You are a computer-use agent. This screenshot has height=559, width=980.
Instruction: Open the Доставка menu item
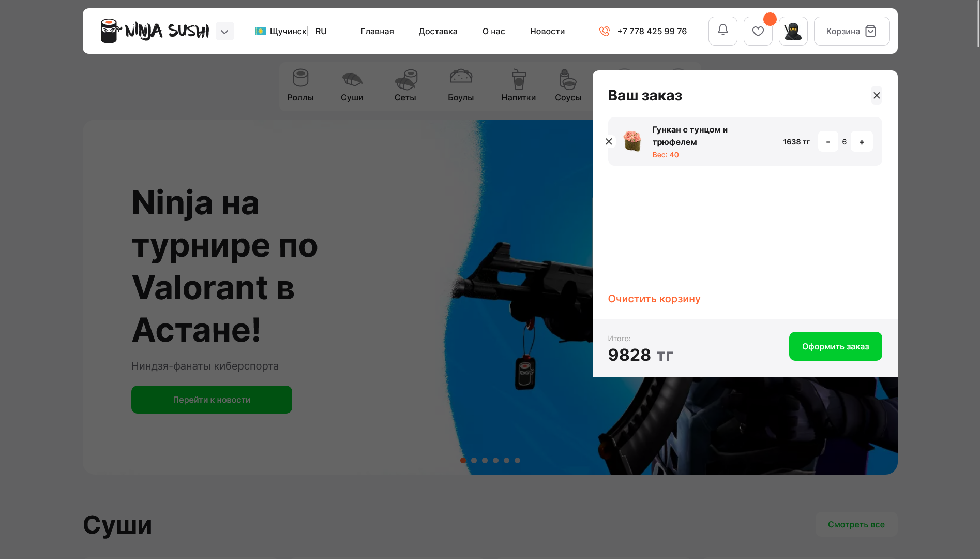point(438,31)
